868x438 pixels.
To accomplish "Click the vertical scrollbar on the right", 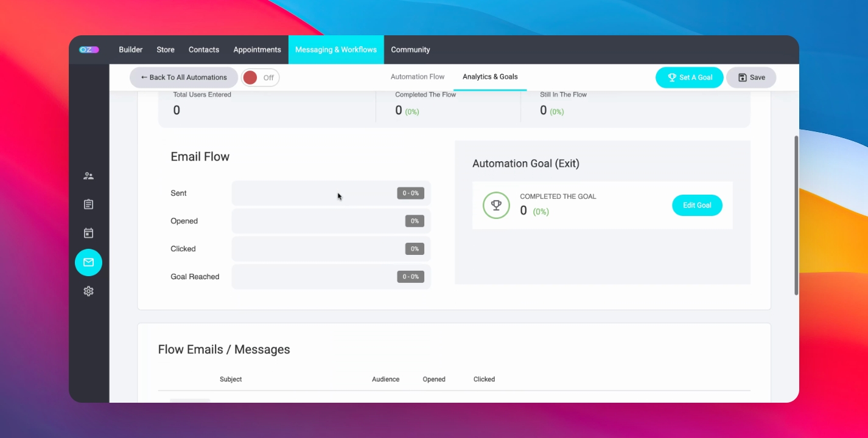I will pos(796,215).
